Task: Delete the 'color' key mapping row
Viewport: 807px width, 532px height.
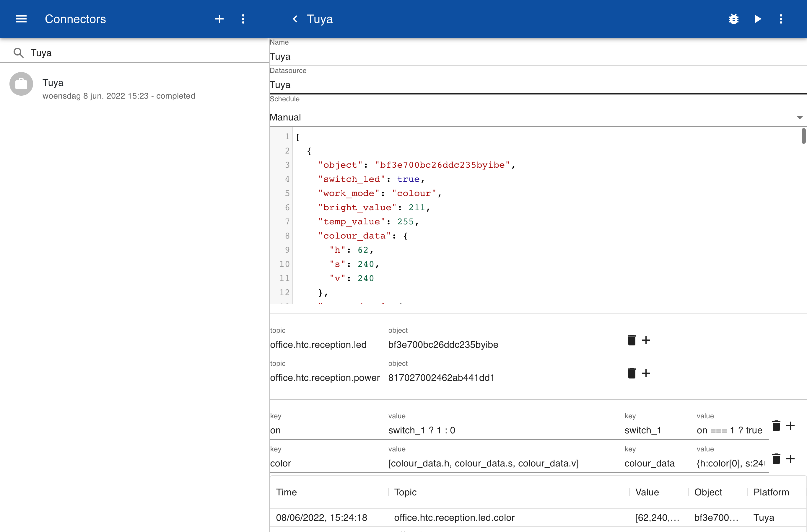Action: [776, 459]
